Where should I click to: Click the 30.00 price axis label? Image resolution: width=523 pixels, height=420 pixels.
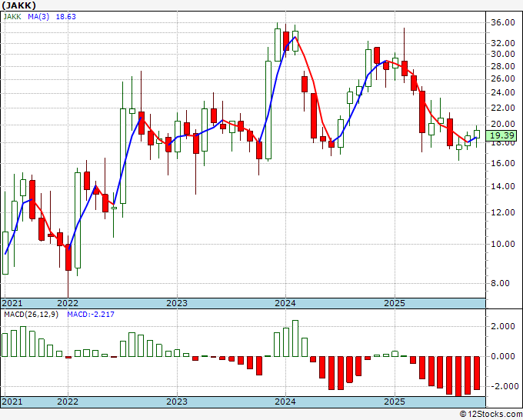(x=503, y=54)
